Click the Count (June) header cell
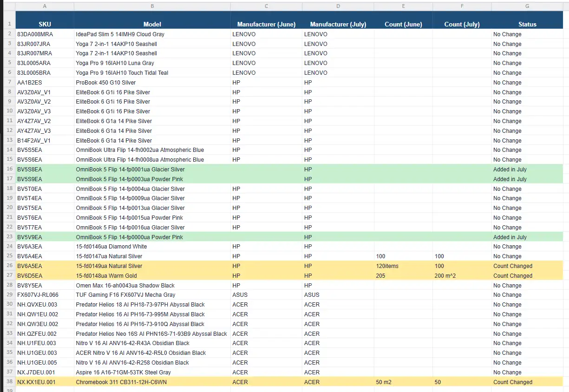This screenshot has width=569, height=392. (x=403, y=20)
